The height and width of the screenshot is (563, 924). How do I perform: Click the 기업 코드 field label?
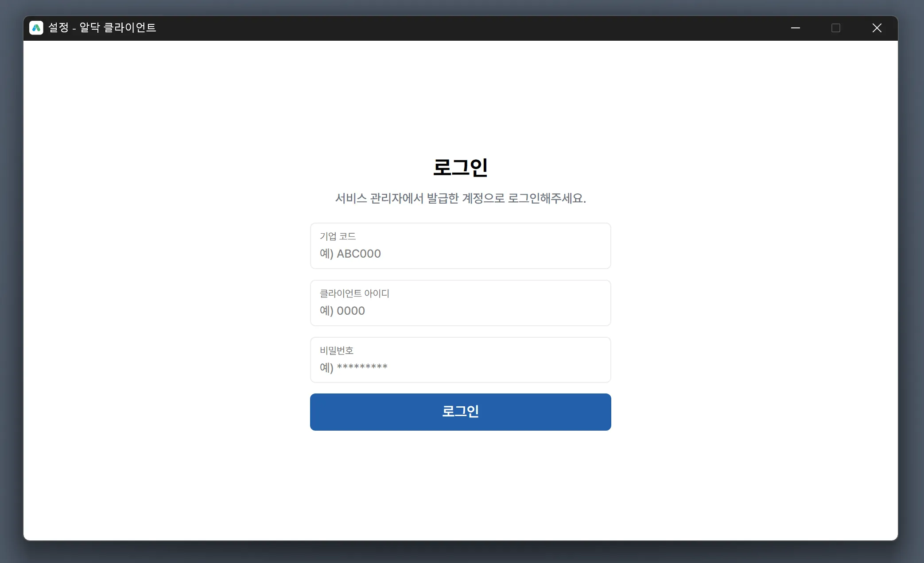tap(338, 236)
